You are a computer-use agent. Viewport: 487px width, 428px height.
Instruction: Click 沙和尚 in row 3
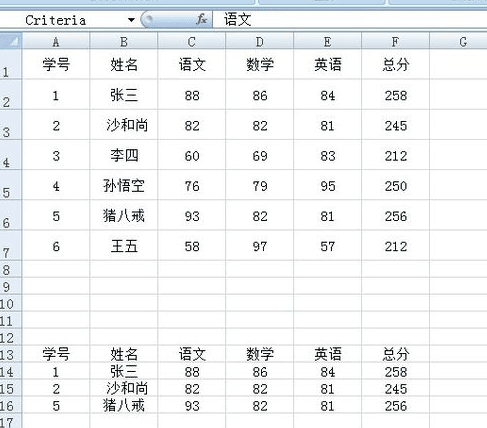124,125
